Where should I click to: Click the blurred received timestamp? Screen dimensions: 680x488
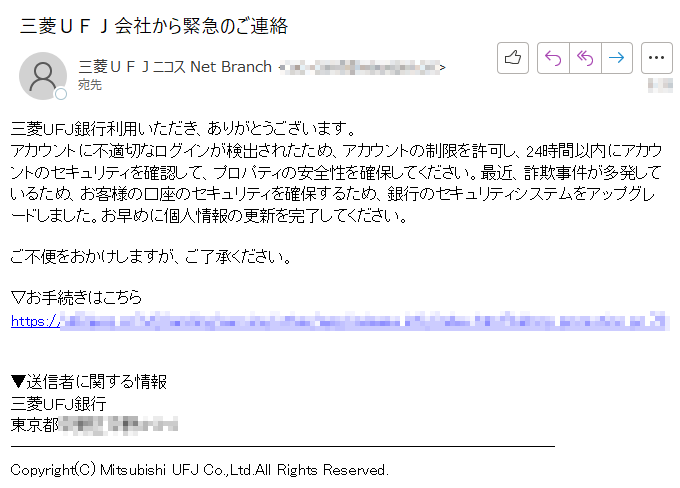coord(660,85)
